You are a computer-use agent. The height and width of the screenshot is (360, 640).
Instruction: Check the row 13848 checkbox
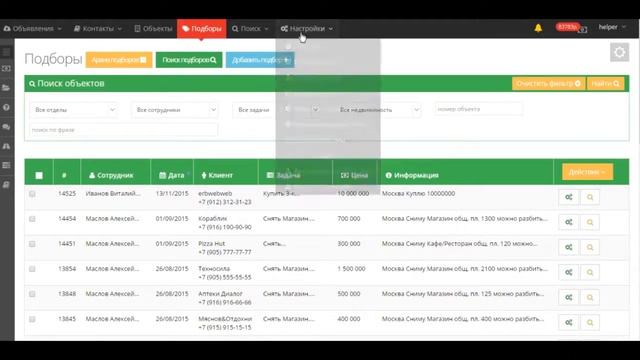32,294
